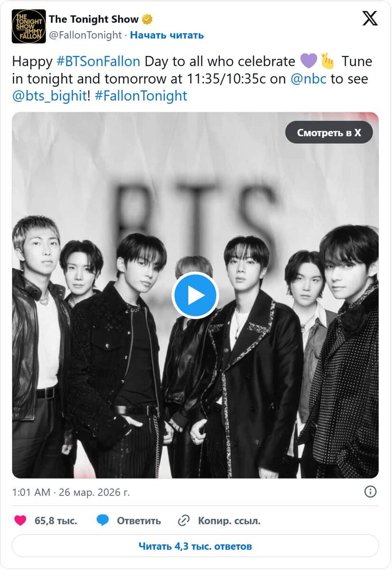Click Читать 4,3 тыс. ответов button
The height and width of the screenshot is (570, 392).
(x=195, y=546)
